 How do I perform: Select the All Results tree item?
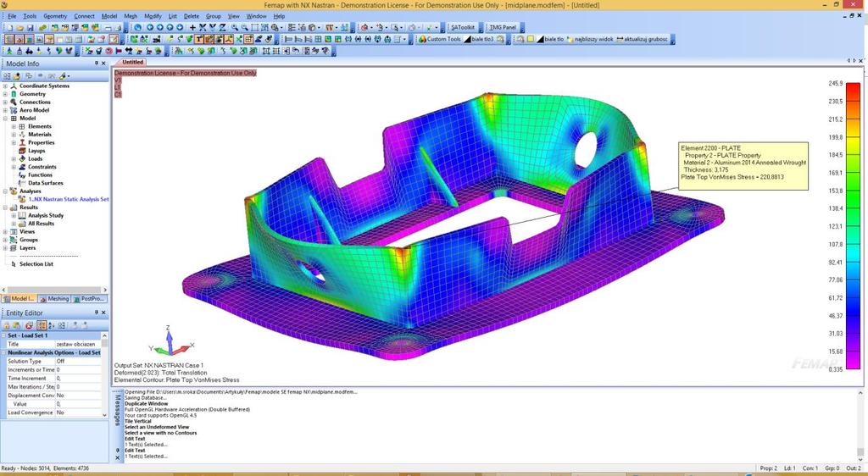click(41, 224)
